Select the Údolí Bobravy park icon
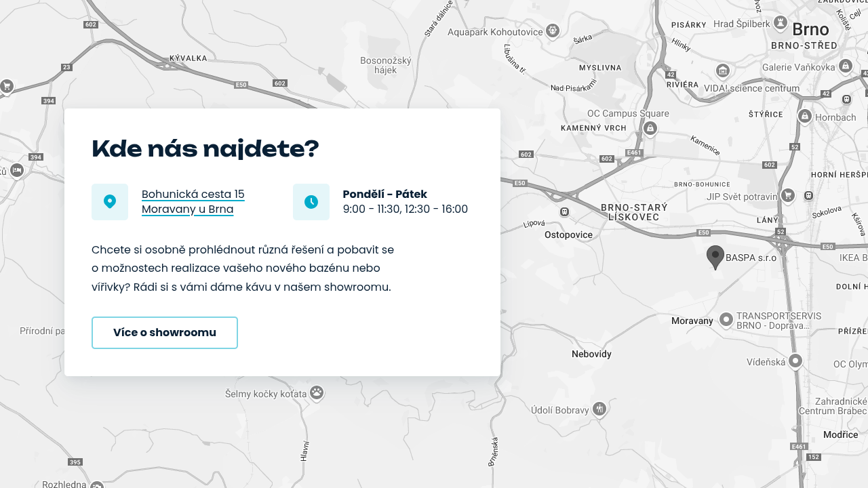This screenshot has height=488, width=868. coord(600,409)
